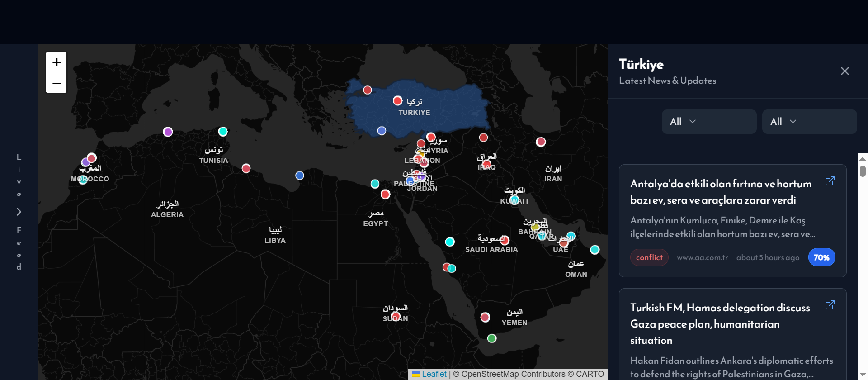This screenshot has width=868, height=380.
Task: Select the conflict tag on Antalya article
Action: pos(649,257)
